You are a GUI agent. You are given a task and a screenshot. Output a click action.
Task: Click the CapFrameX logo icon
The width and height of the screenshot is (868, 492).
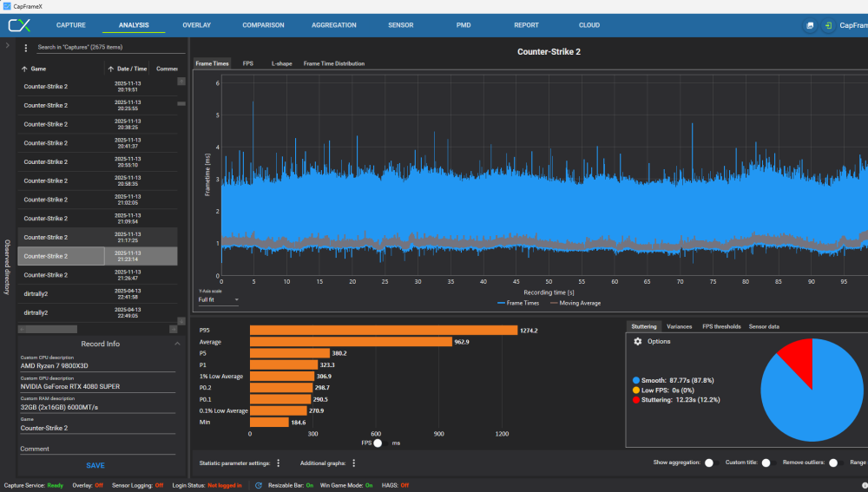coord(19,25)
